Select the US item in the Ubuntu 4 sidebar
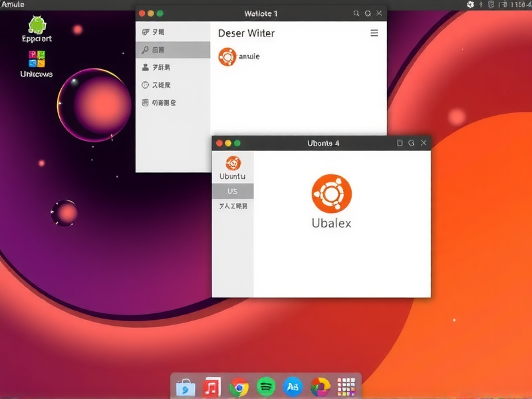 [x=233, y=191]
